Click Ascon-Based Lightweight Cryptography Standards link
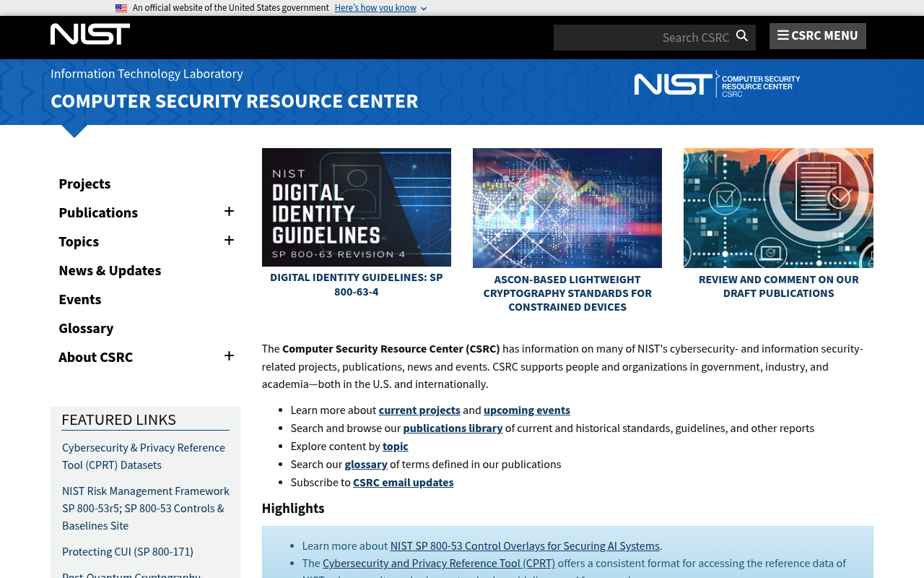 [x=567, y=293]
